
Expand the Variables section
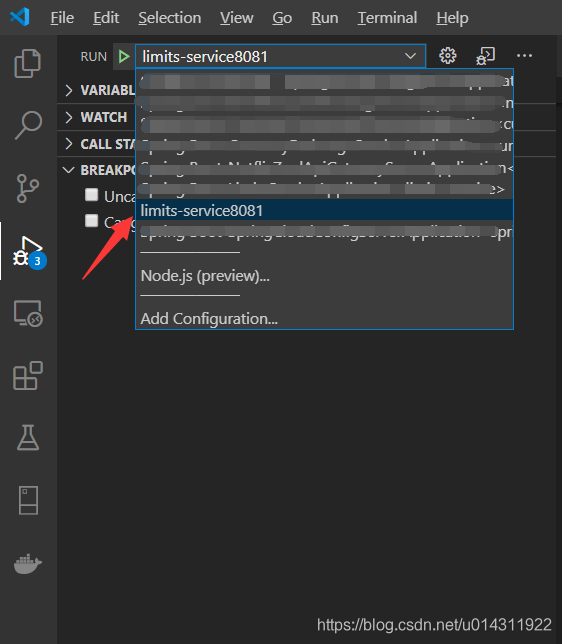(69, 90)
